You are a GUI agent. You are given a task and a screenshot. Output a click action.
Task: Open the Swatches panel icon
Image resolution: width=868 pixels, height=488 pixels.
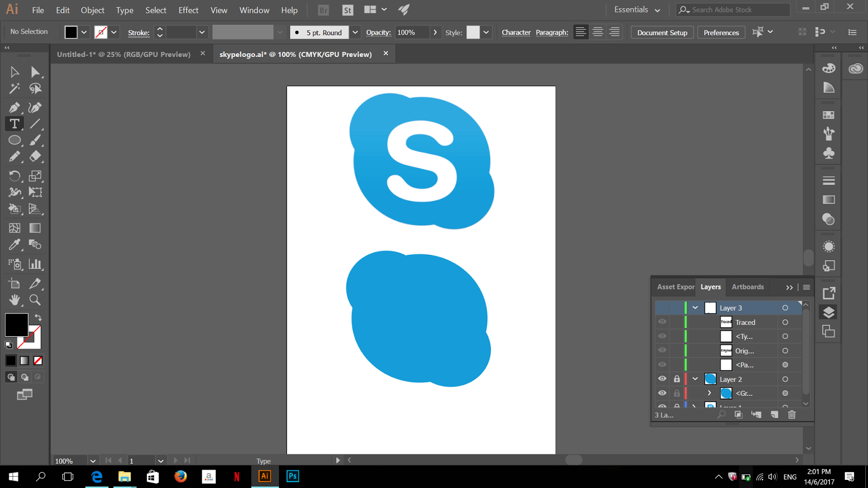[x=828, y=115]
